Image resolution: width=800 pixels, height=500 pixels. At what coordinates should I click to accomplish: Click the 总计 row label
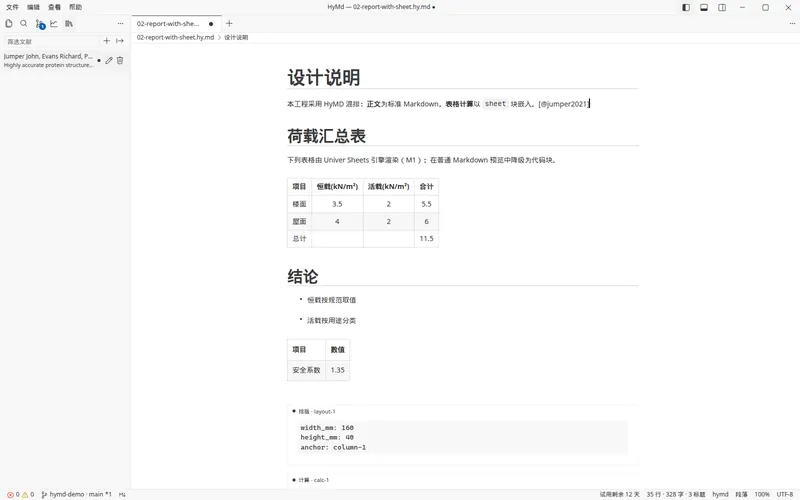(x=299, y=238)
